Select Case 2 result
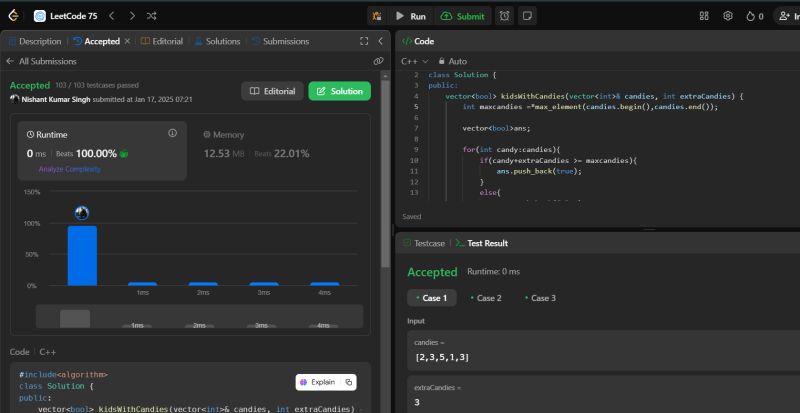Image resolution: width=800 pixels, height=413 pixels. 486,298
